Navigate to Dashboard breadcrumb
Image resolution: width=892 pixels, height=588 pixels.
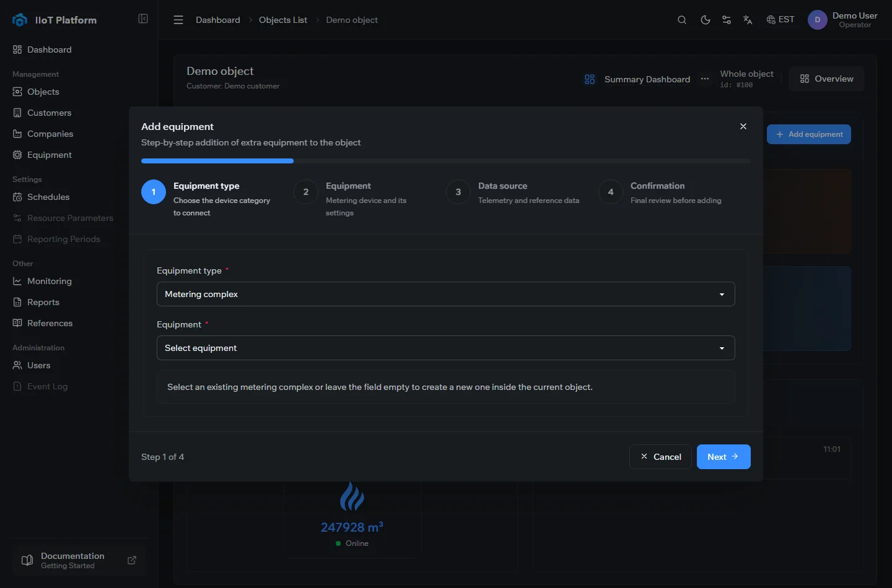(217, 20)
